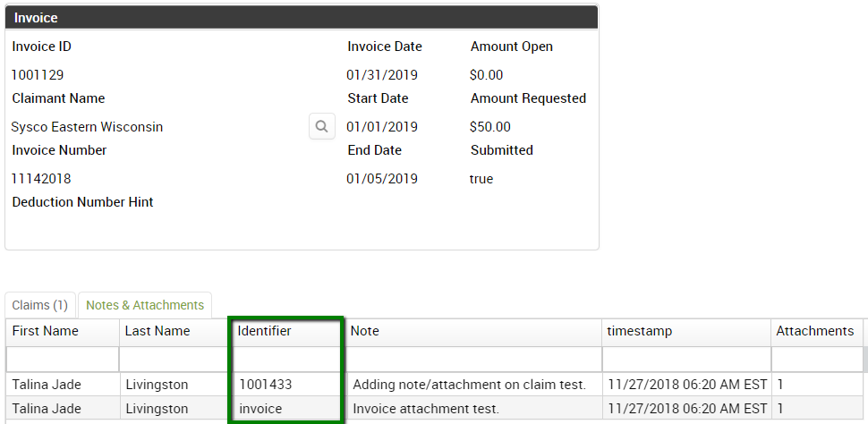Screen dimensions: 868x424
Task: Click the First Name filter field
Action: click(x=63, y=360)
